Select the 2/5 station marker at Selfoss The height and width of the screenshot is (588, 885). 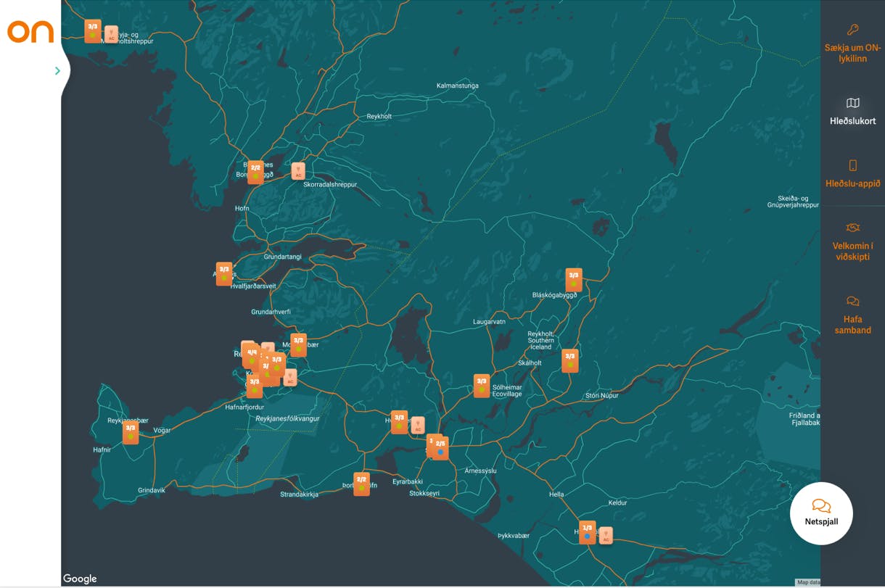click(440, 448)
